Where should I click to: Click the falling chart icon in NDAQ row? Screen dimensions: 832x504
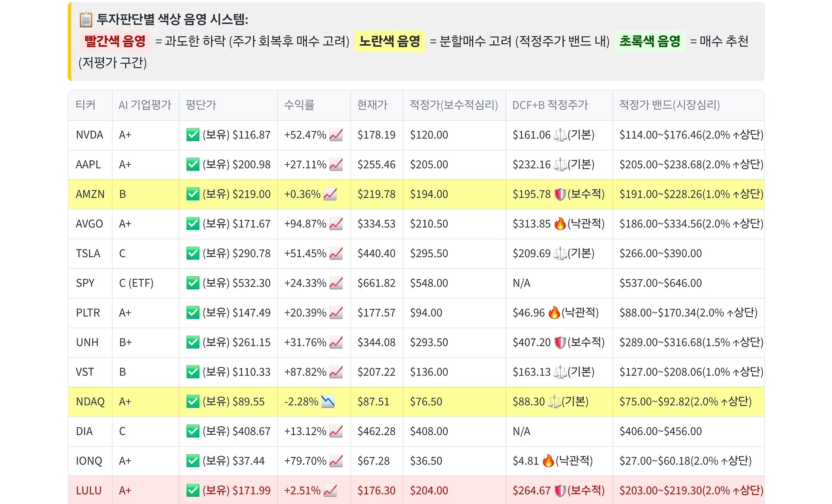point(328,402)
